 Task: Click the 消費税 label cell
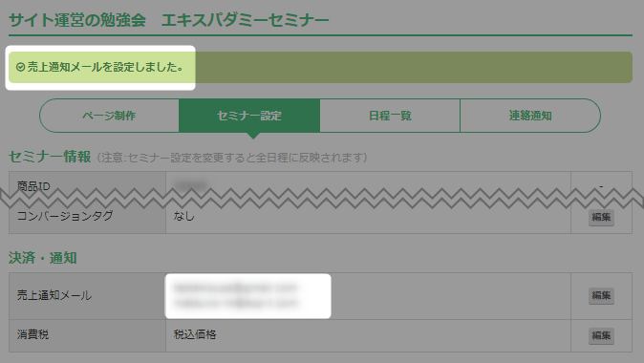tap(88, 335)
